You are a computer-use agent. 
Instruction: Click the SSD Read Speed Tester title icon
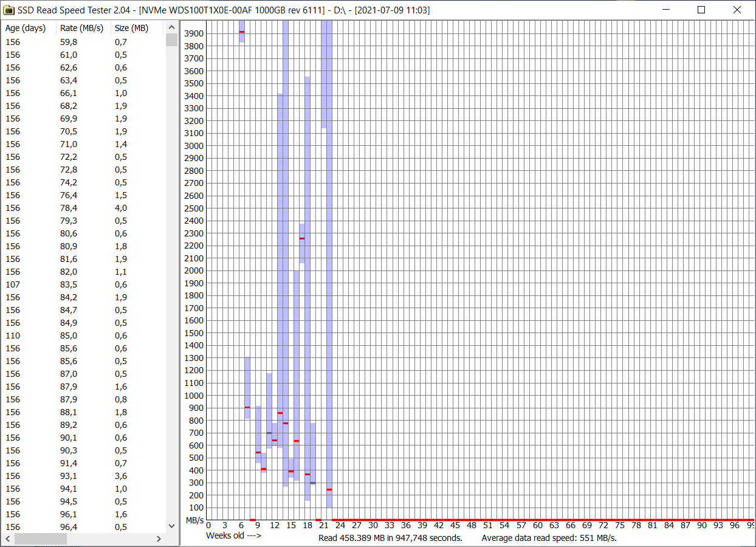(x=9, y=10)
